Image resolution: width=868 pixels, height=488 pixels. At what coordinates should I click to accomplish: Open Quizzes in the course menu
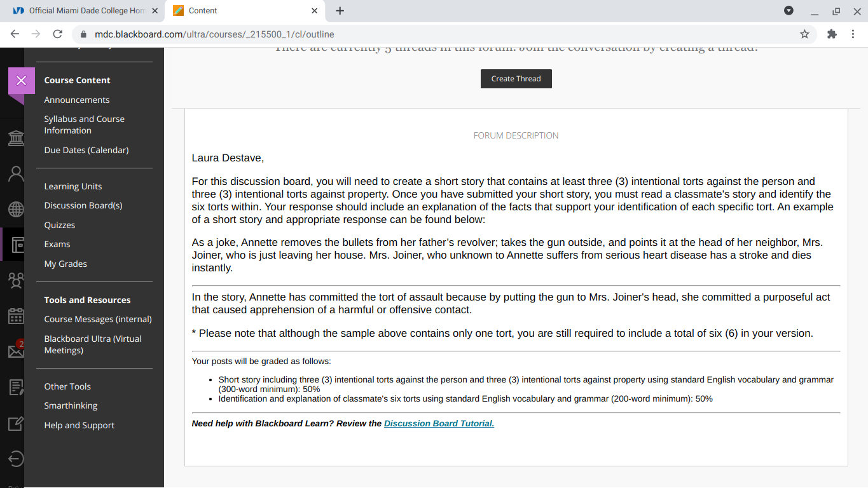pos(60,225)
